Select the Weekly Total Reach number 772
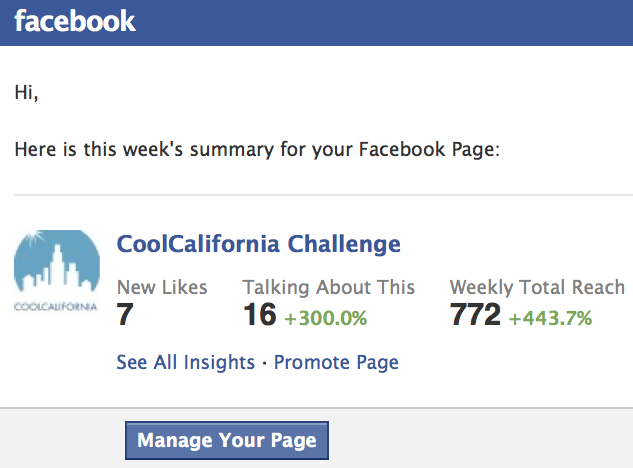633x468 pixels. 475,316
